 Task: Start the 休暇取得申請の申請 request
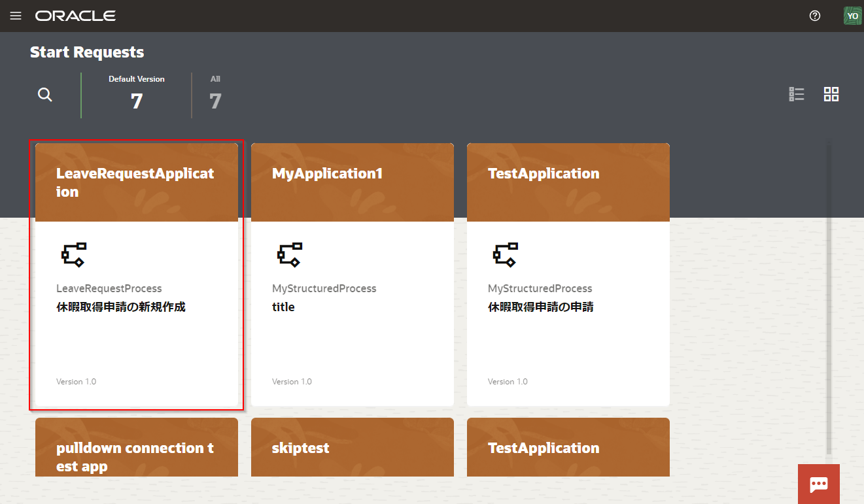click(540, 307)
